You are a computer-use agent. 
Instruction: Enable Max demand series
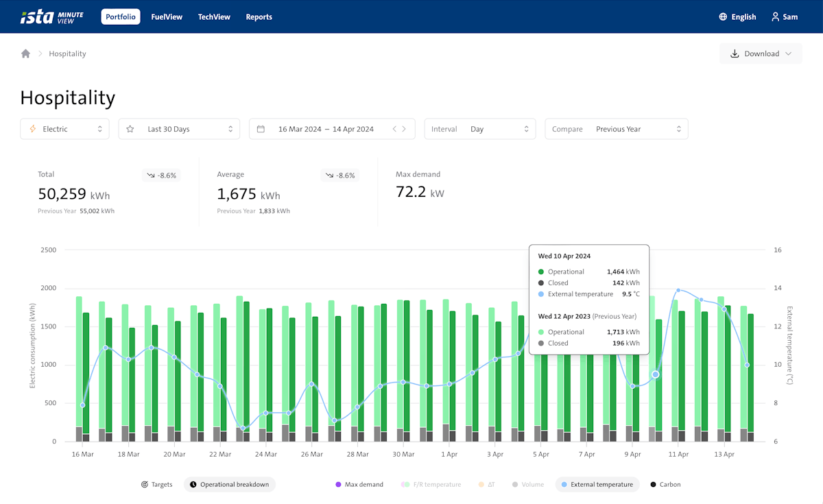(359, 484)
